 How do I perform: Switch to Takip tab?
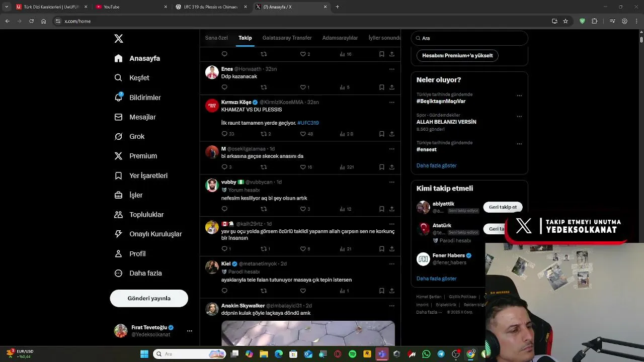[245, 38]
